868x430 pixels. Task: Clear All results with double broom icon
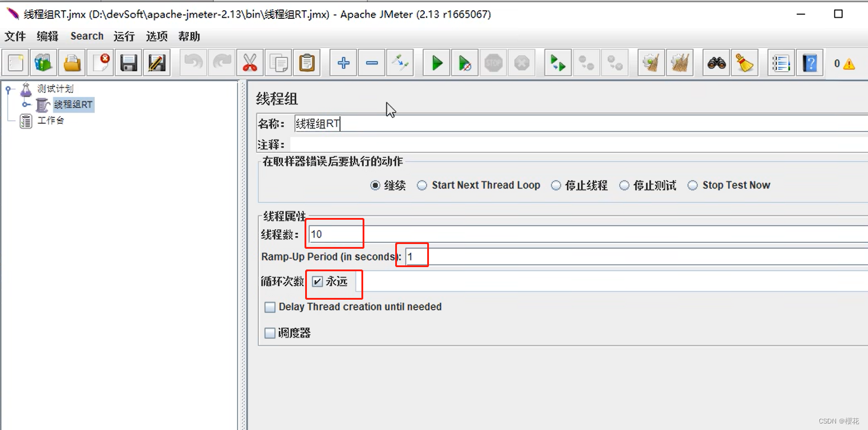click(680, 62)
